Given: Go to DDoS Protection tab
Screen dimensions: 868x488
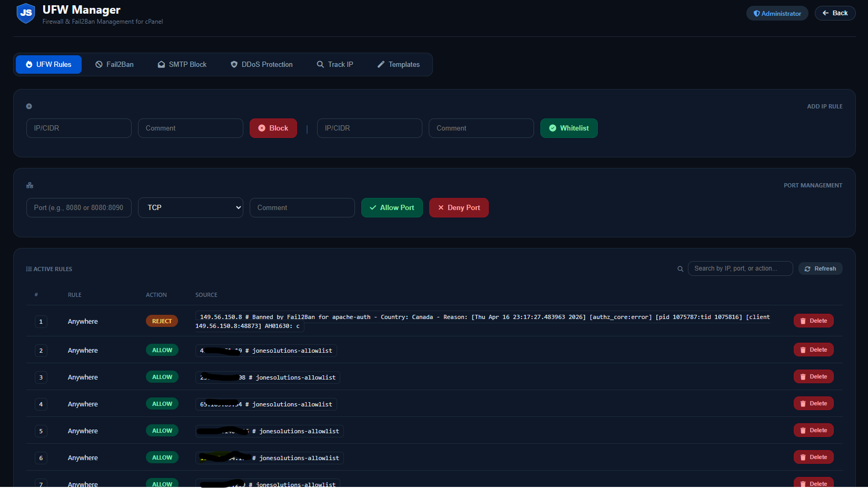Looking at the screenshot, I should (x=262, y=64).
